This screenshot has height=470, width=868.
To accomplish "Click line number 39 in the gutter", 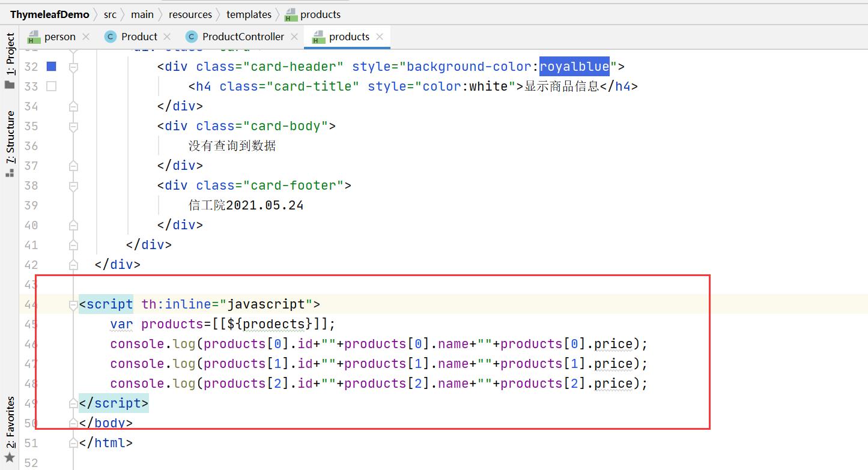I will [31, 205].
